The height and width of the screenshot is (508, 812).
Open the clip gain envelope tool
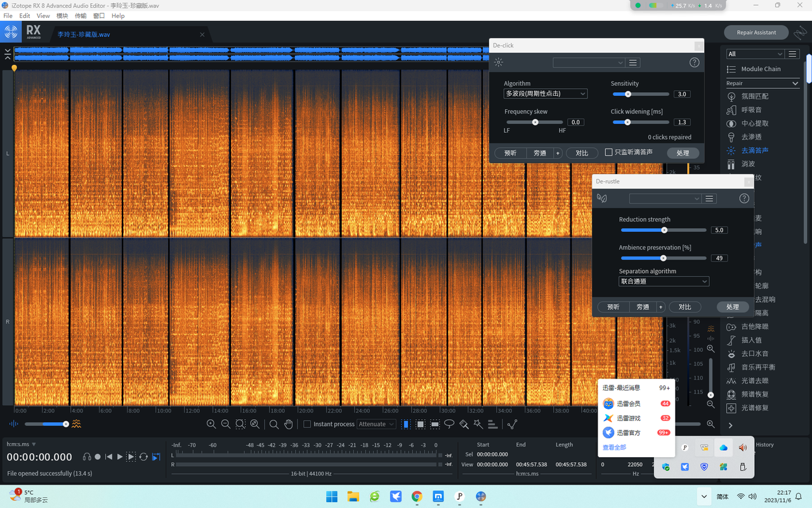(513, 424)
